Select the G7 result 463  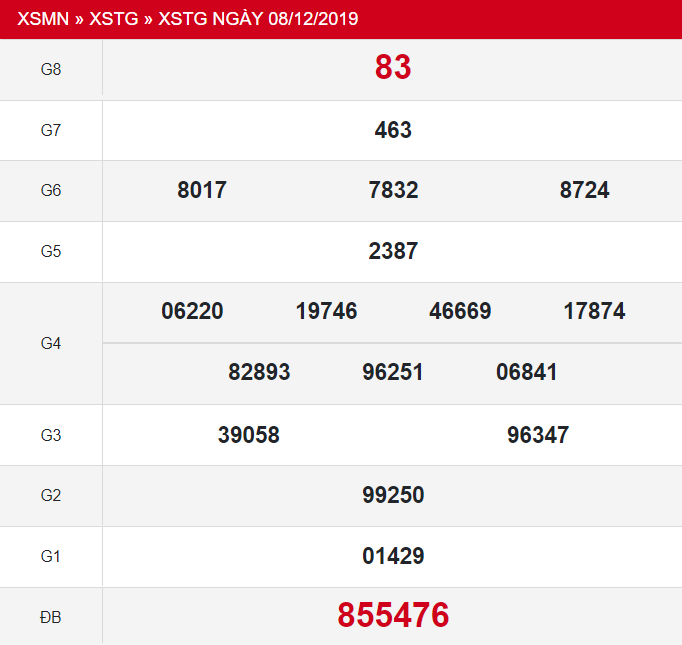tap(393, 130)
